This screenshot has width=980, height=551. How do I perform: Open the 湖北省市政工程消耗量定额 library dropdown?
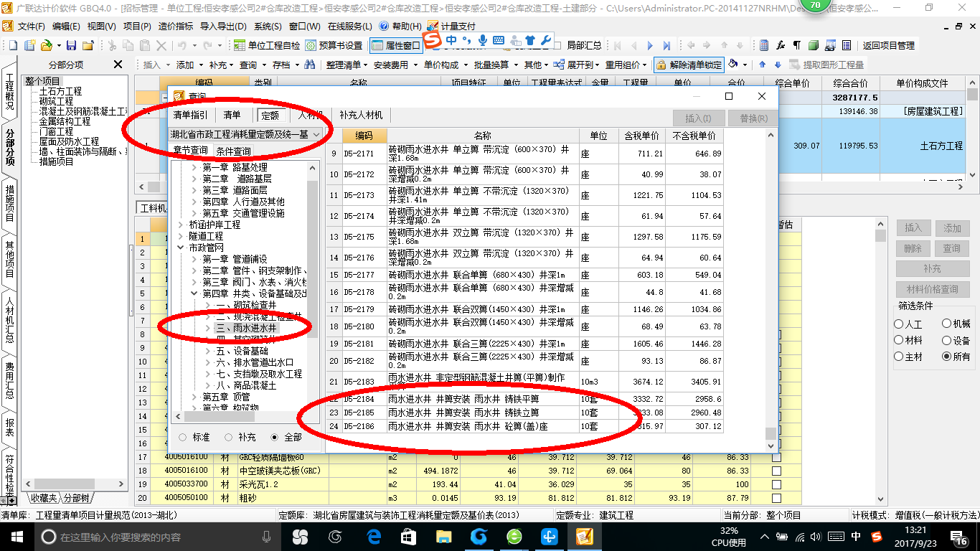click(x=316, y=134)
